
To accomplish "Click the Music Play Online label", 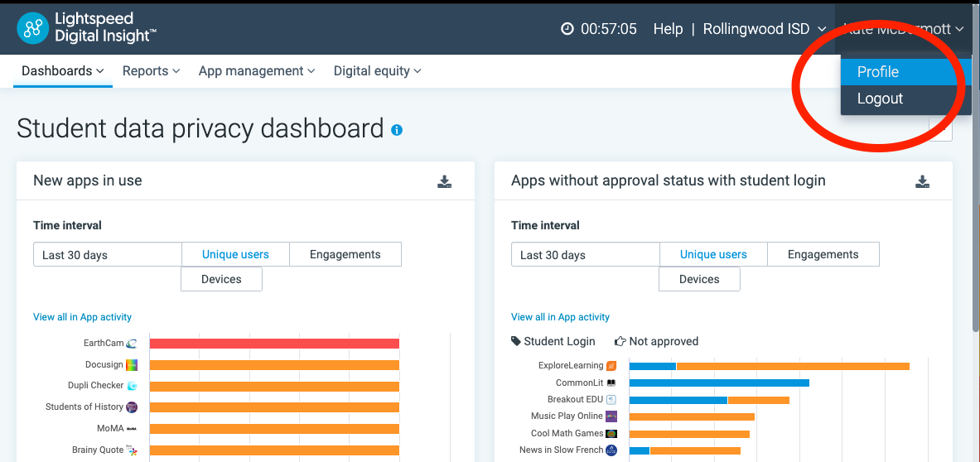I will click(567, 416).
